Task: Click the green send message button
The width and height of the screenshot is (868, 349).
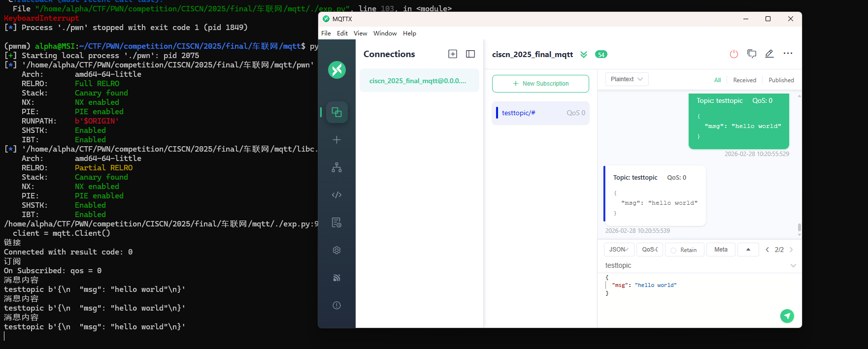Action: (x=787, y=316)
